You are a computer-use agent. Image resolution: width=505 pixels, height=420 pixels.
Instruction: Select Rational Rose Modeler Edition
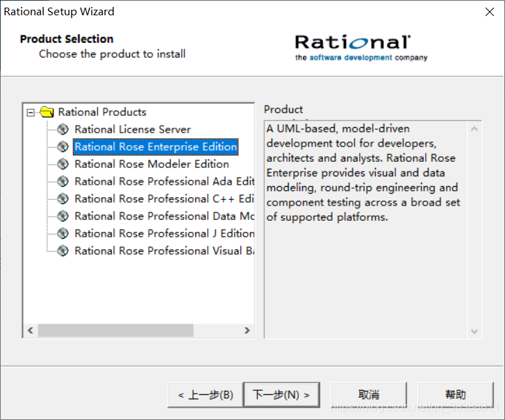click(151, 164)
